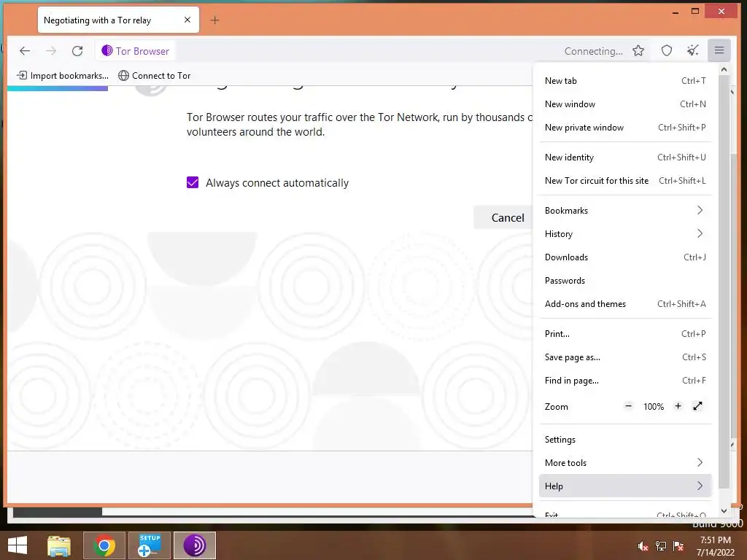Click the Connecting... status in address bar
Screen dimensions: 747x560
593,51
